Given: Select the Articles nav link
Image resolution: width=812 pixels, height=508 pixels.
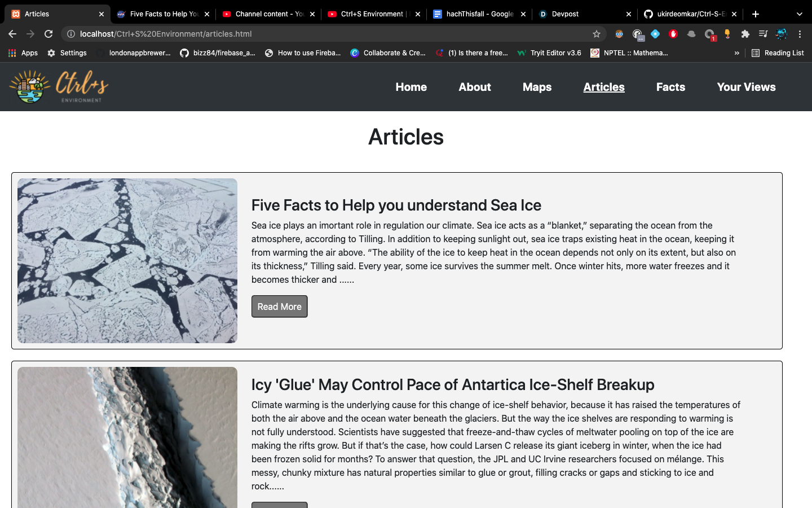Looking at the screenshot, I should (x=604, y=87).
